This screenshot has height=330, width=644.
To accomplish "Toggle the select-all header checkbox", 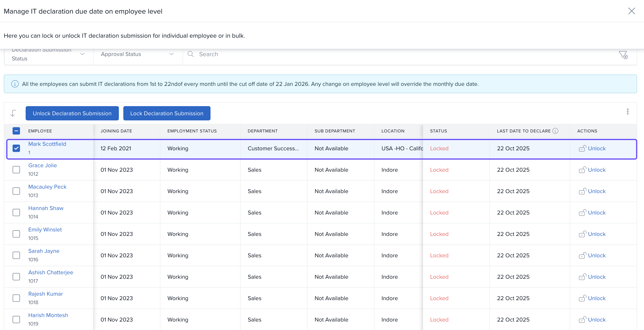I will 16,131.
